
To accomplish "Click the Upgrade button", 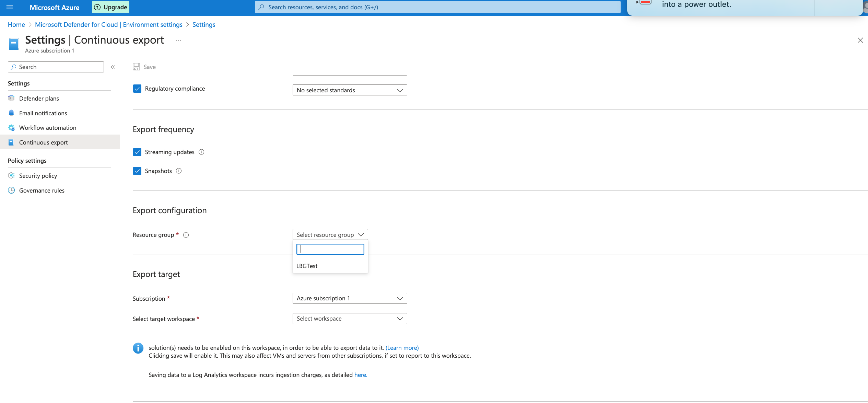I will pos(110,7).
